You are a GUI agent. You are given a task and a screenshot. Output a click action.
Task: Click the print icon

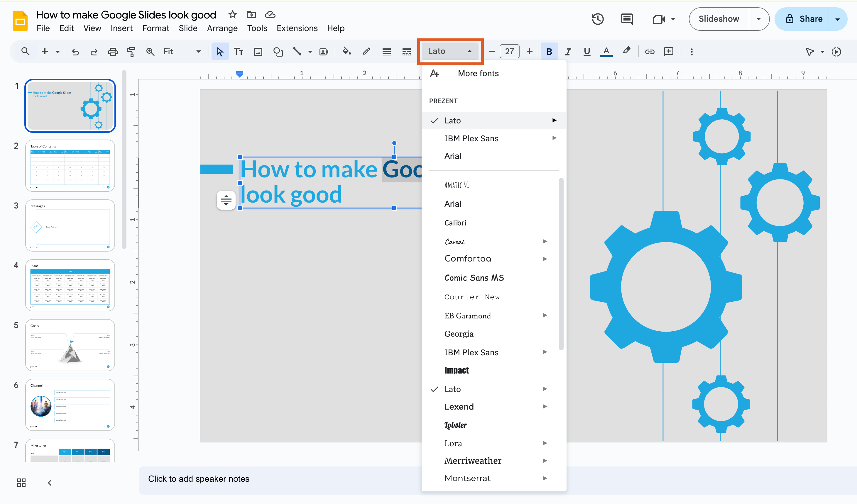pos(113,52)
